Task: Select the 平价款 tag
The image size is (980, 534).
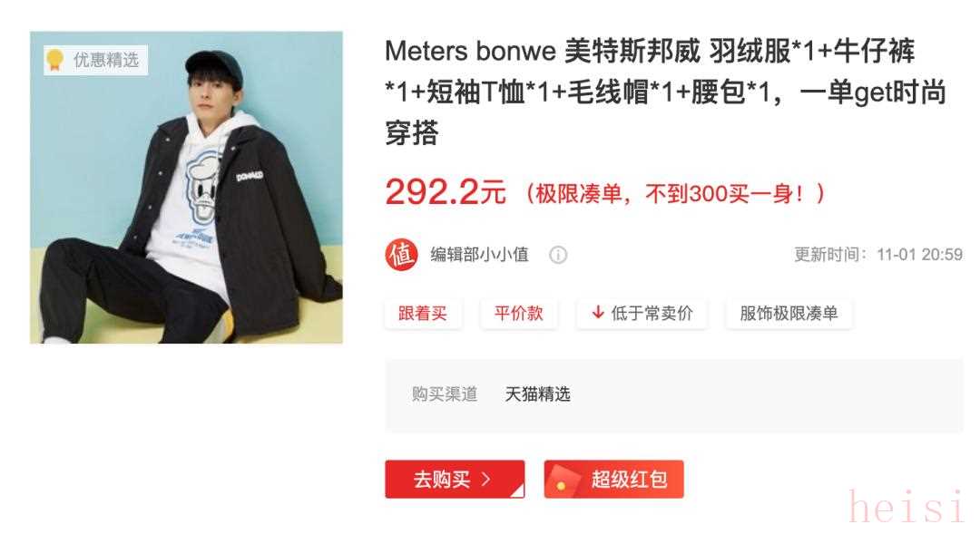Action: (x=519, y=313)
